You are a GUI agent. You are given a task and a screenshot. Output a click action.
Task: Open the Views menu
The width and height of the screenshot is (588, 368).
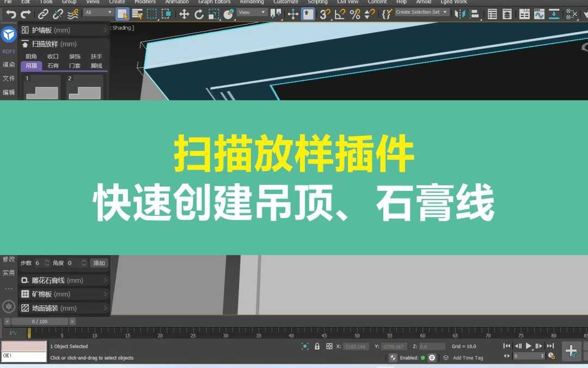click(92, 2)
